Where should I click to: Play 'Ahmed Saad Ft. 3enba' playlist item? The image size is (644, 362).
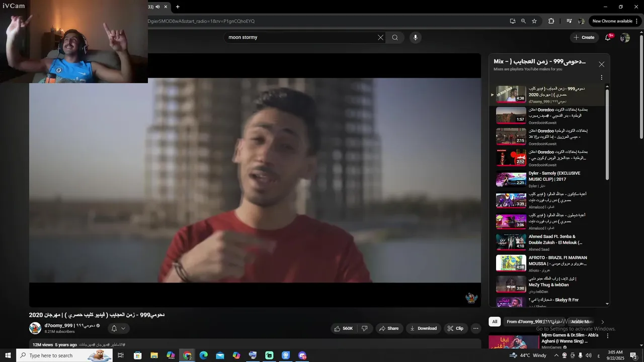(547, 243)
